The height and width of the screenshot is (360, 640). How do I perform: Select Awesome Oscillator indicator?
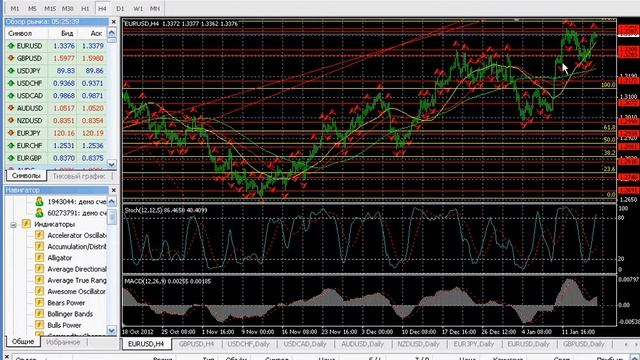(76, 291)
